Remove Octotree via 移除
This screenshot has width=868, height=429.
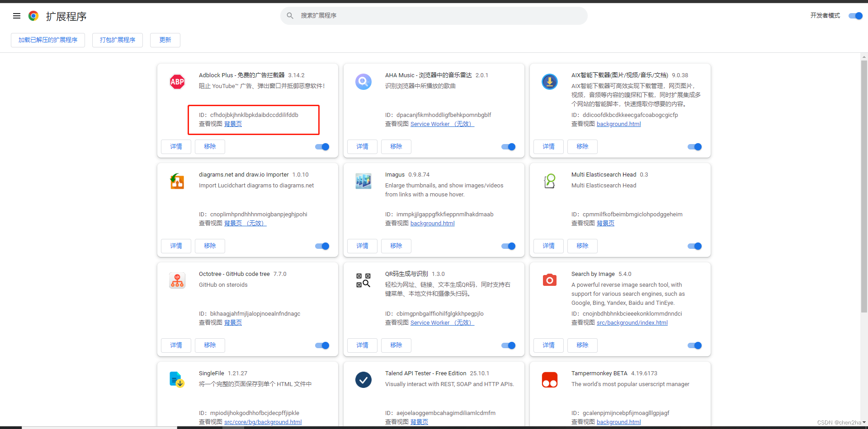[210, 345]
